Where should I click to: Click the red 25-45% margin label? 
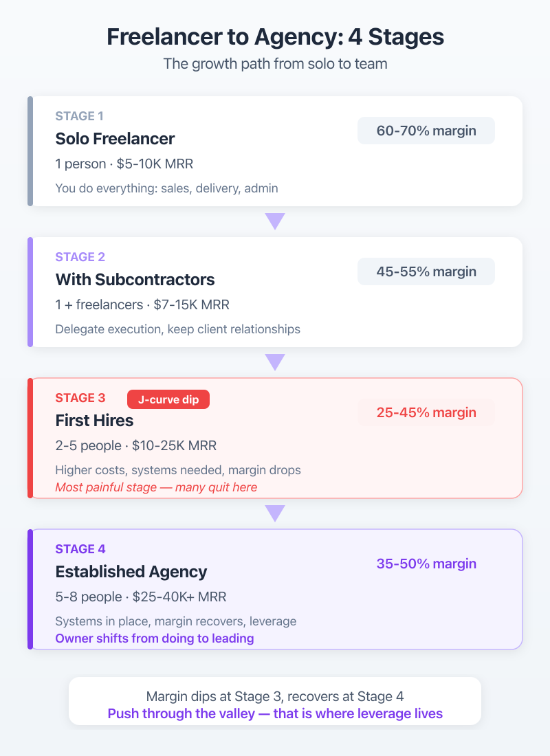pyautogui.click(x=426, y=412)
